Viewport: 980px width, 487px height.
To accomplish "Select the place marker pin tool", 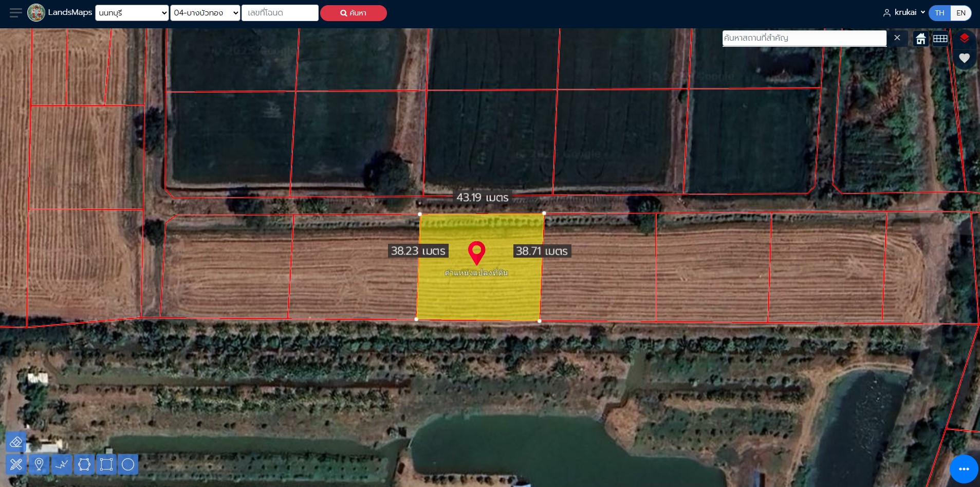I will (39, 464).
